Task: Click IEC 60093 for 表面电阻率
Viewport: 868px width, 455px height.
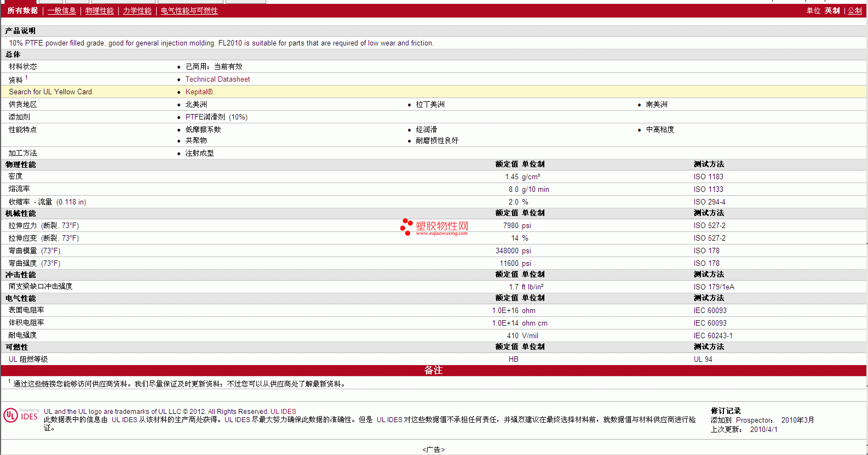Action: [710, 310]
